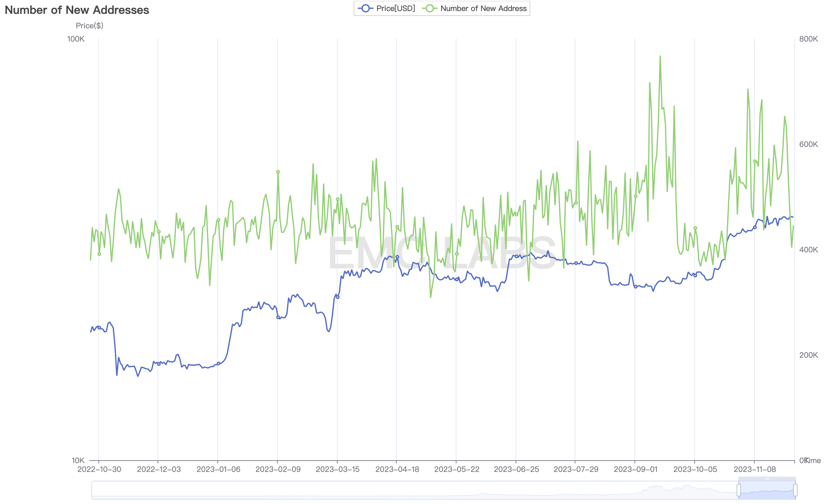The height and width of the screenshot is (504, 833).
Task: Click green data marker at 2022-10-30
Action: (99, 254)
